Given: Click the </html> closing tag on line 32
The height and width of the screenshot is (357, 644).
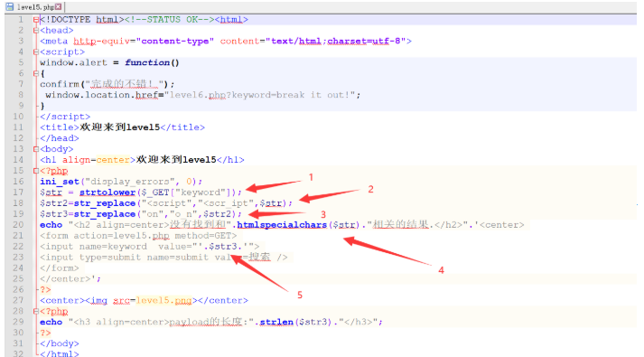Looking at the screenshot, I should pos(59,352).
